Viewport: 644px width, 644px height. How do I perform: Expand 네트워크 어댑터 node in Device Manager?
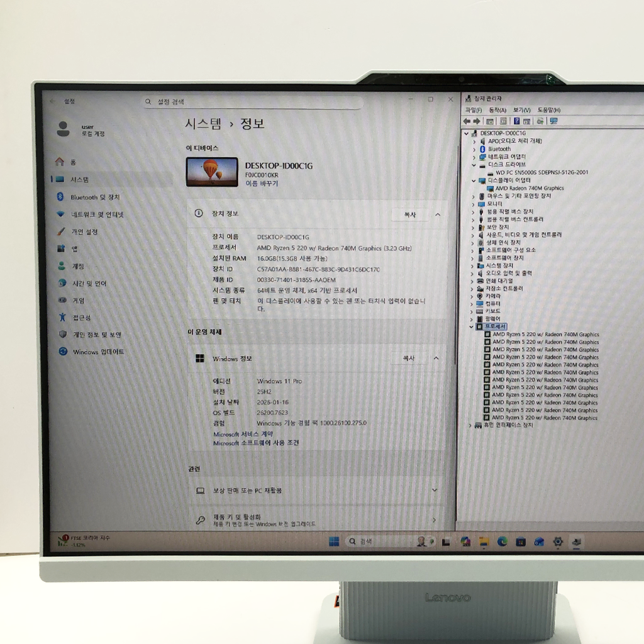pyautogui.click(x=474, y=157)
